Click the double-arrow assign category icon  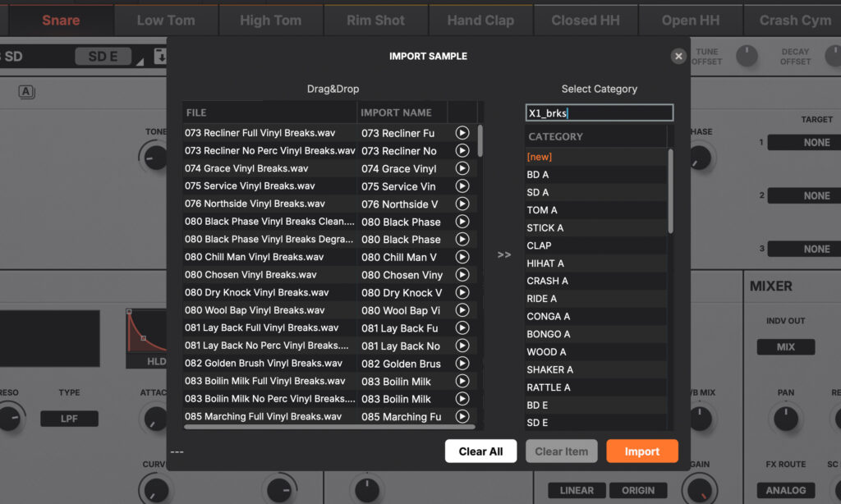[504, 255]
